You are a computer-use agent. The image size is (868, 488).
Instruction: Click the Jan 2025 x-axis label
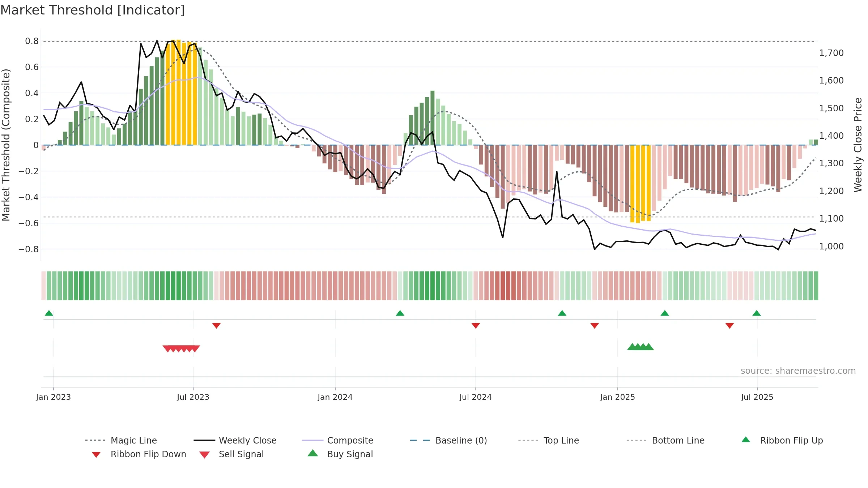tap(618, 397)
